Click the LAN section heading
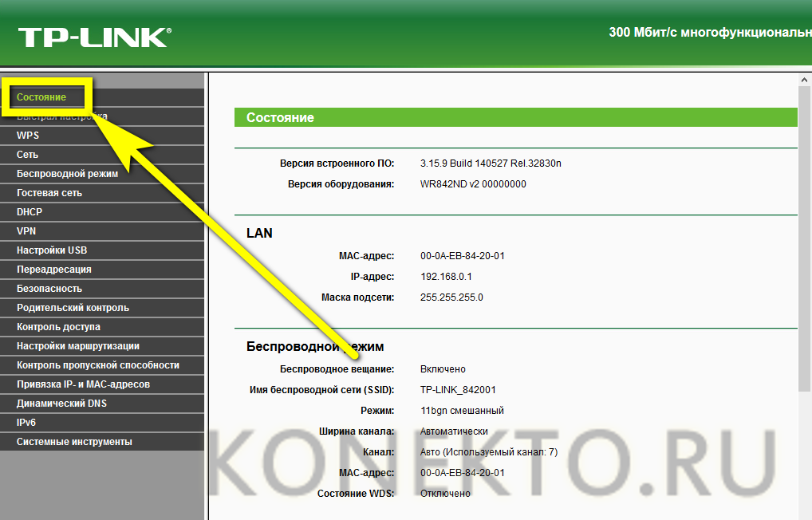This screenshot has width=812, height=520. tap(259, 233)
